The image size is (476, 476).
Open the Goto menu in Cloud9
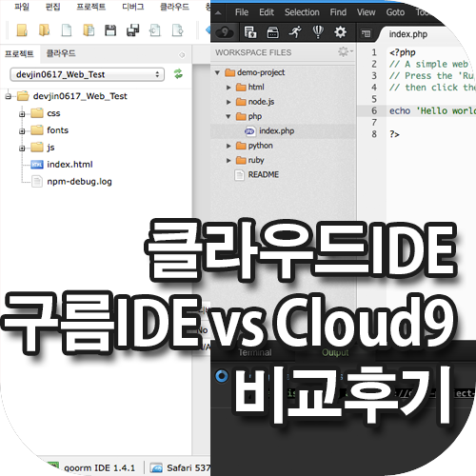[x=395, y=12]
